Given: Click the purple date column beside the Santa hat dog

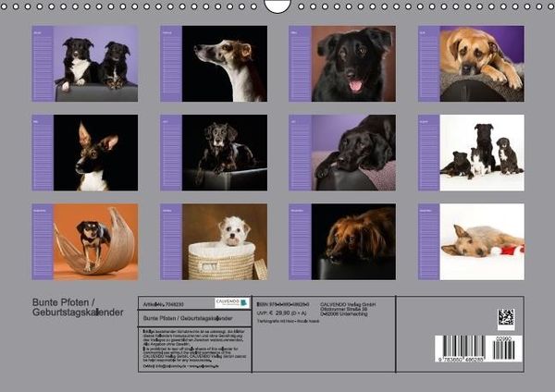Looking at the screenshot, I should pos(429,242).
